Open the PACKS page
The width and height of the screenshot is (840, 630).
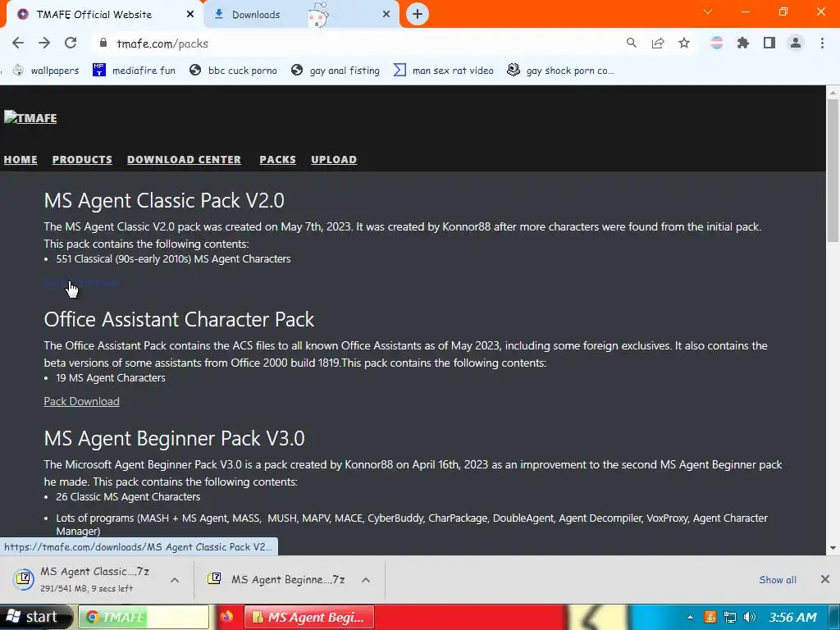[x=277, y=160]
